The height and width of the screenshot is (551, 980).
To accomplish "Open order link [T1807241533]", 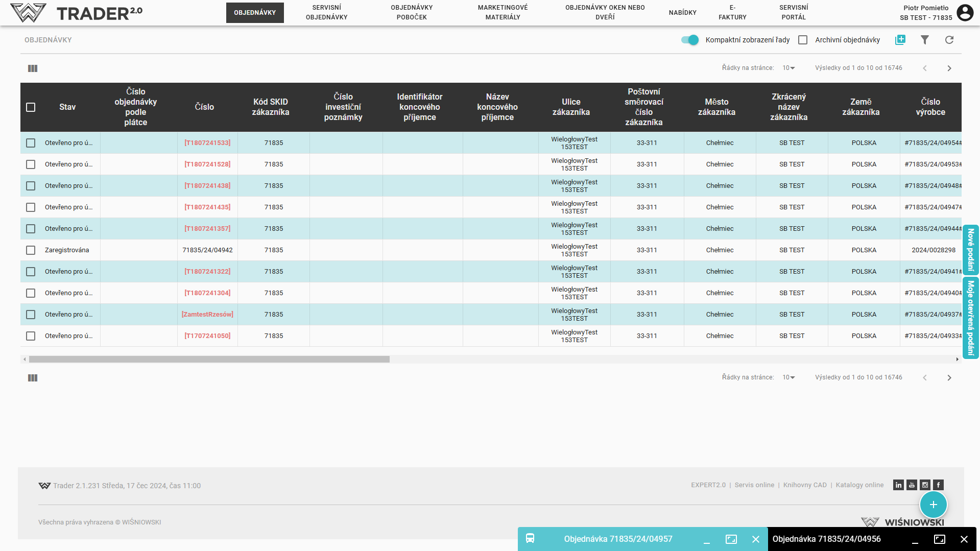I will (x=207, y=143).
